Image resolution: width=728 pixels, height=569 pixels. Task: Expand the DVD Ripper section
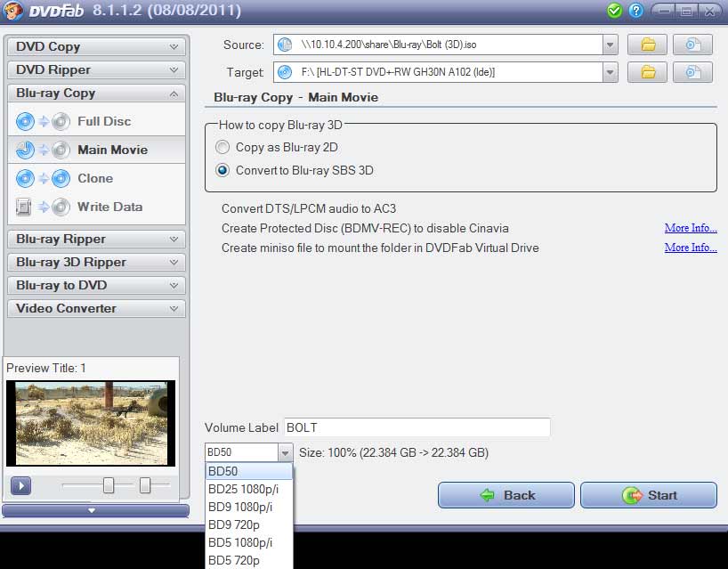pos(97,70)
